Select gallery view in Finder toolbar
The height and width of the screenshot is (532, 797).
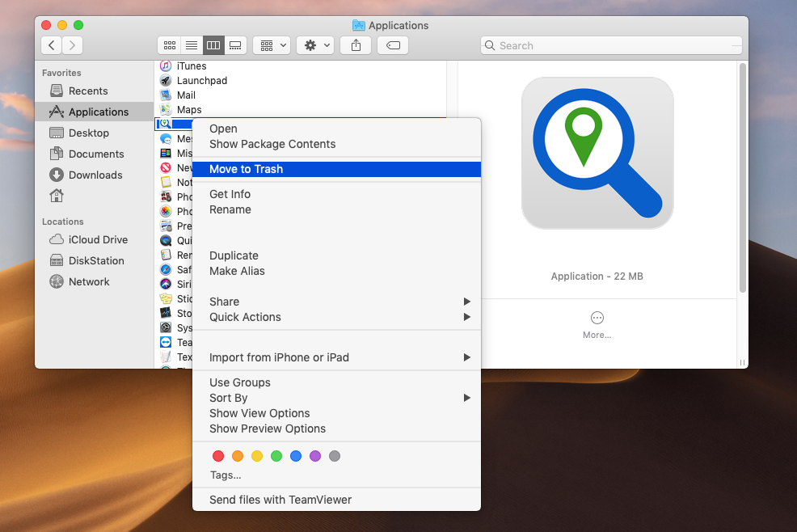click(x=235, y=45)
